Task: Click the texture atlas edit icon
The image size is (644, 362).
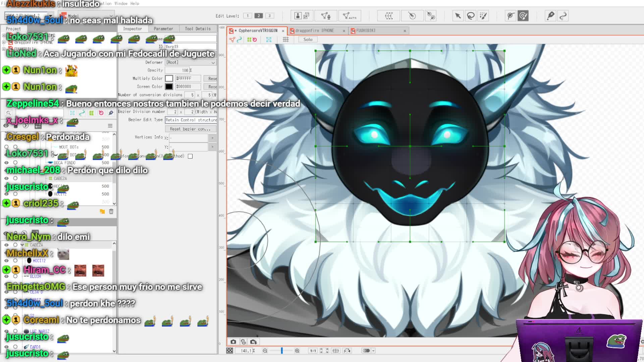Action: click(x=302, y=16)
